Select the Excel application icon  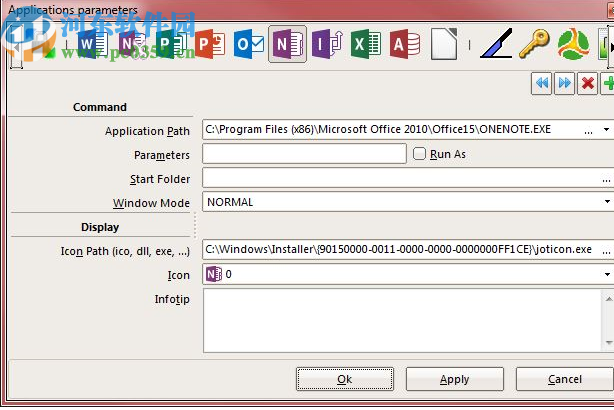click(x=366, y=45)
